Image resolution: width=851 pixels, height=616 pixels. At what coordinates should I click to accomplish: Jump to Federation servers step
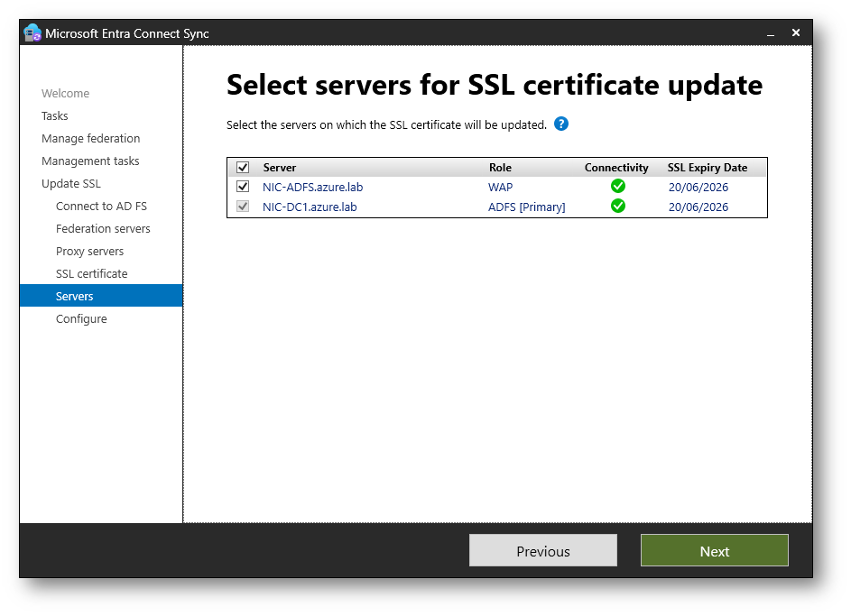[103, 229]
